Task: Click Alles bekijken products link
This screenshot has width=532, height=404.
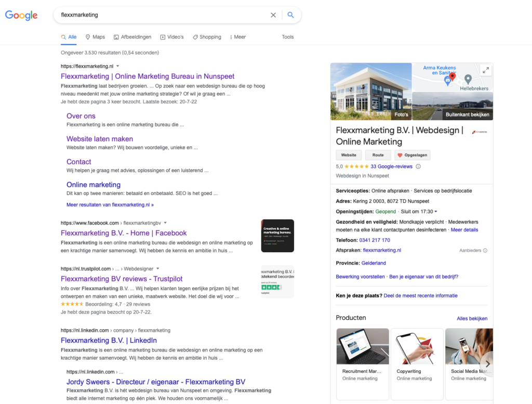Action: pyautogui.click(x=472, y=318)
